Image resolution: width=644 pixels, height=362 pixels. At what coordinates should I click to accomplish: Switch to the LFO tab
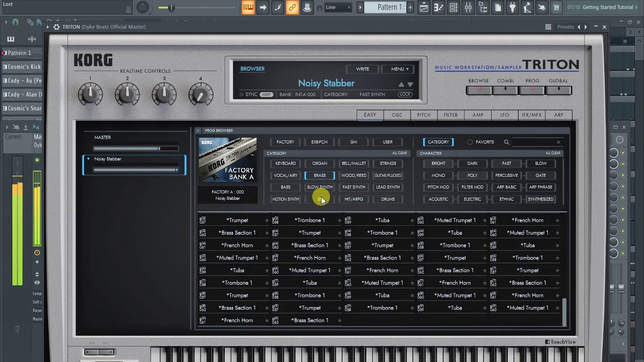[x=505, y=115]
